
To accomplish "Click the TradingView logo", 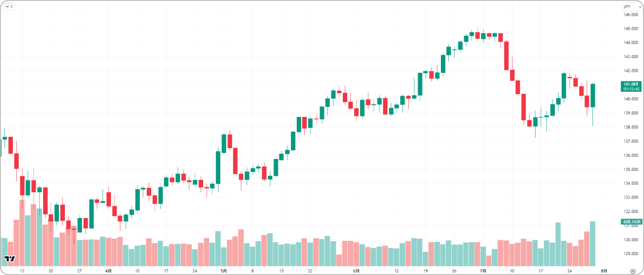I will click(x=9, y=259).
